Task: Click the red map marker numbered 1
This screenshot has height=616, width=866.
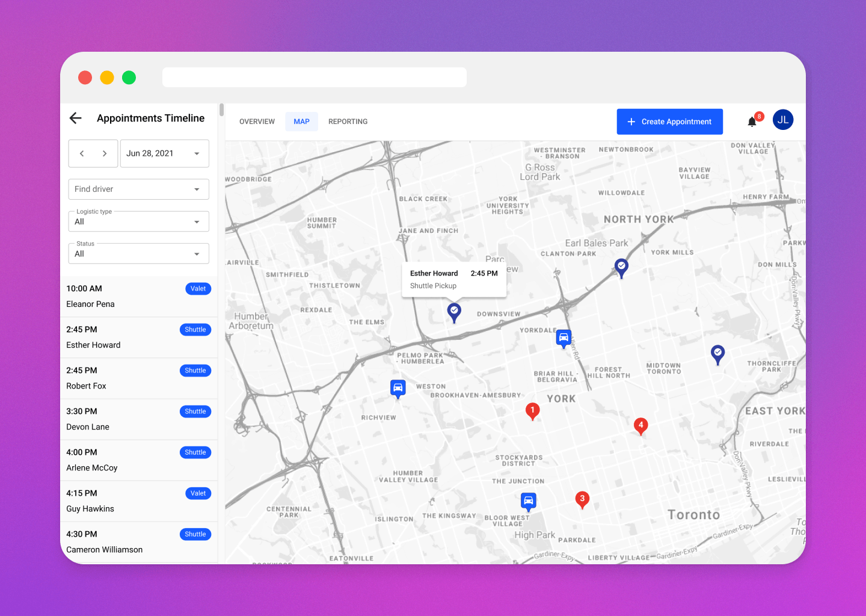Action: click(x=533, y=411)
